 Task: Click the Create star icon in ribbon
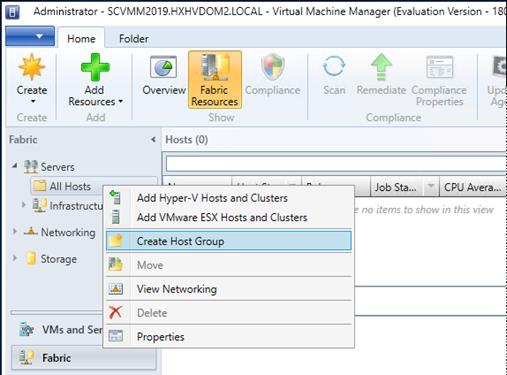click(x=32, y=67)
